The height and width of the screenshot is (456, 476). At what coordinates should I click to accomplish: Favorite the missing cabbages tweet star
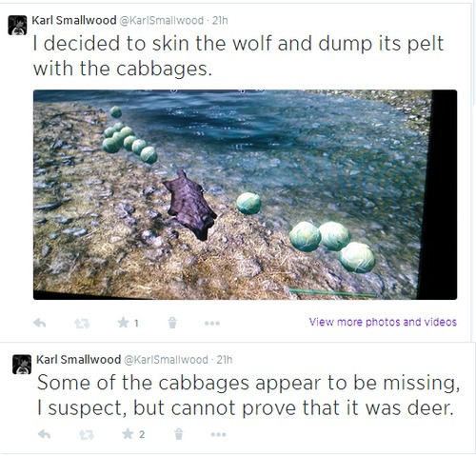pyautogui.click(x=128, y=434)
